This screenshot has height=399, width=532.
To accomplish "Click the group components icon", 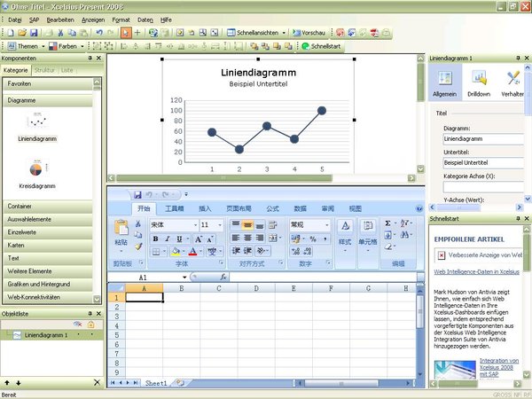I will (97, 46).
